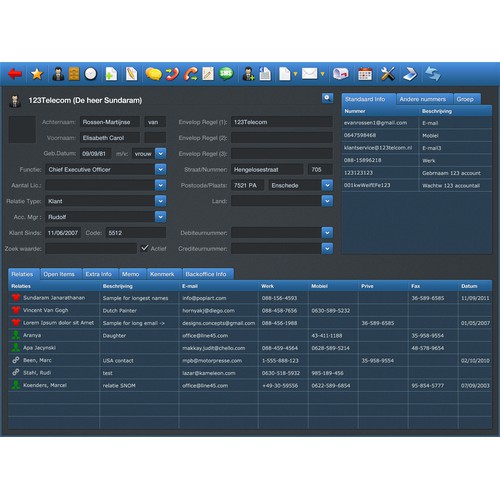Expand the Crediteurnummer dropdown
Viewport: 500px width, 500px height.
tap(327, 249)
